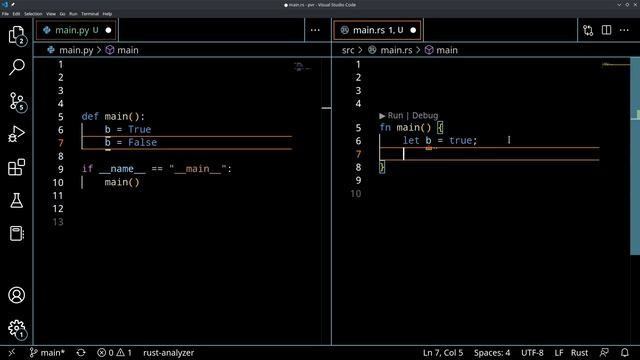The width and height of the screenshot is (640, 360).
Task: Click 'True' on line 6 of main.py
Action: [140, 129]
